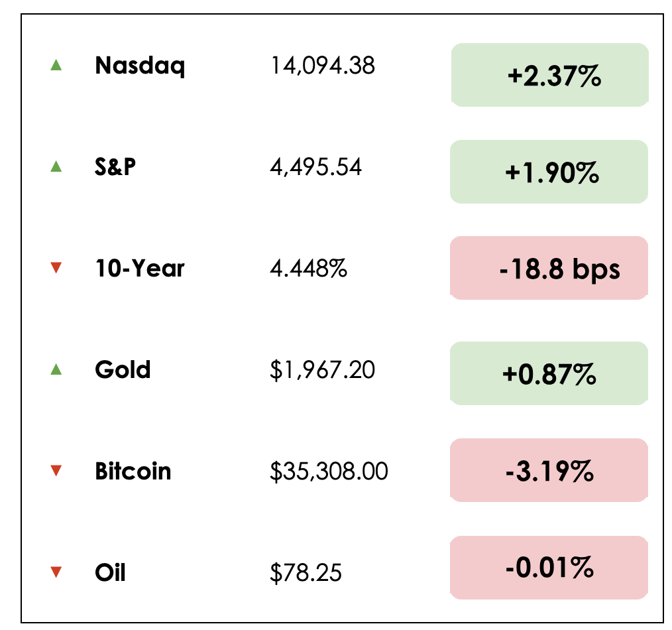Click the green up arrow beside Nasdaq
The image size is (672, 630).
[56, 65]
